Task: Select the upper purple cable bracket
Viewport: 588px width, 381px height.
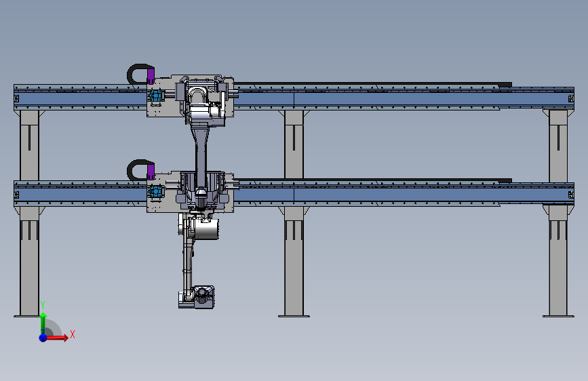Action: (151, 76)
